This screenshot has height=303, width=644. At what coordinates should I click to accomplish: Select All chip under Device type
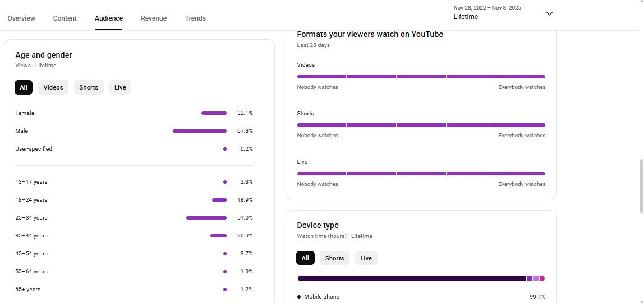305,258
